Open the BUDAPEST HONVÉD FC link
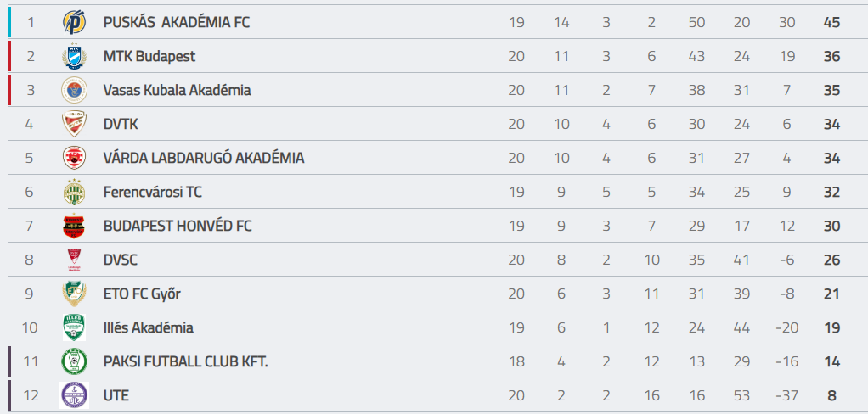This screenshot has width=868, height=414. (x=178, y=226)
